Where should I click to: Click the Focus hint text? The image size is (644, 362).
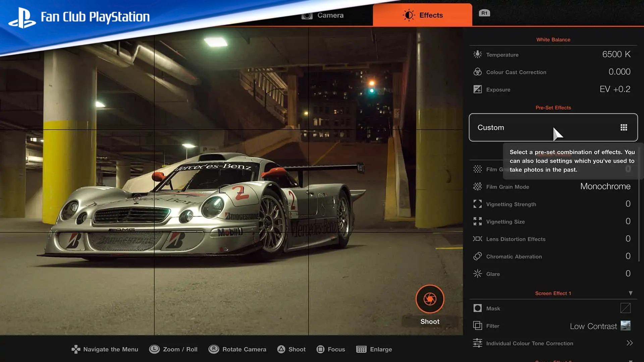pos(336,349)
